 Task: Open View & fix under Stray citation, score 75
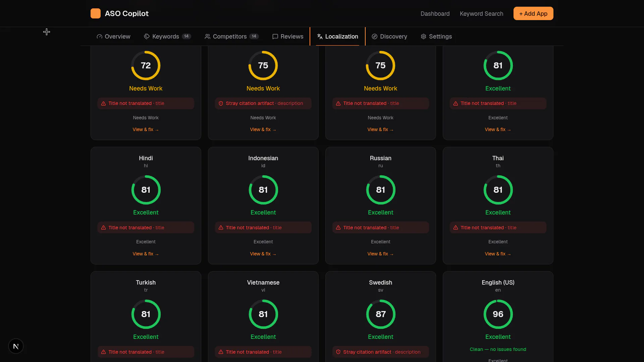tap(263, 130)
